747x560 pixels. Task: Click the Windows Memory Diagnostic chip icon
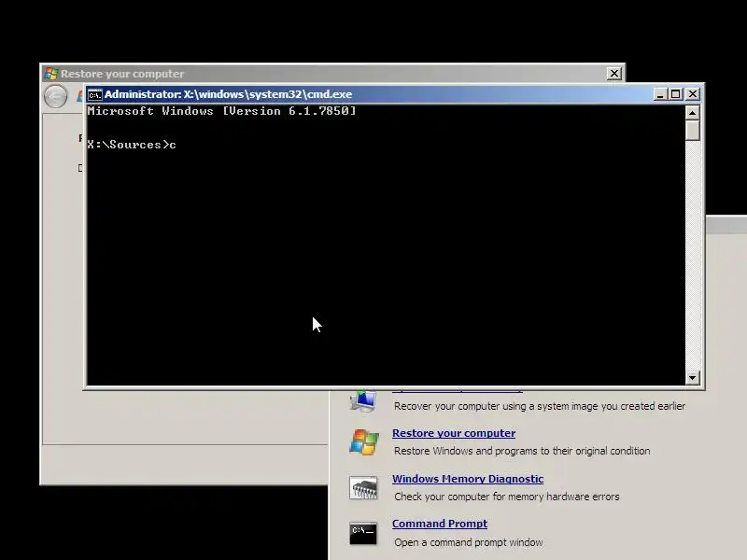tap(363, 487)
